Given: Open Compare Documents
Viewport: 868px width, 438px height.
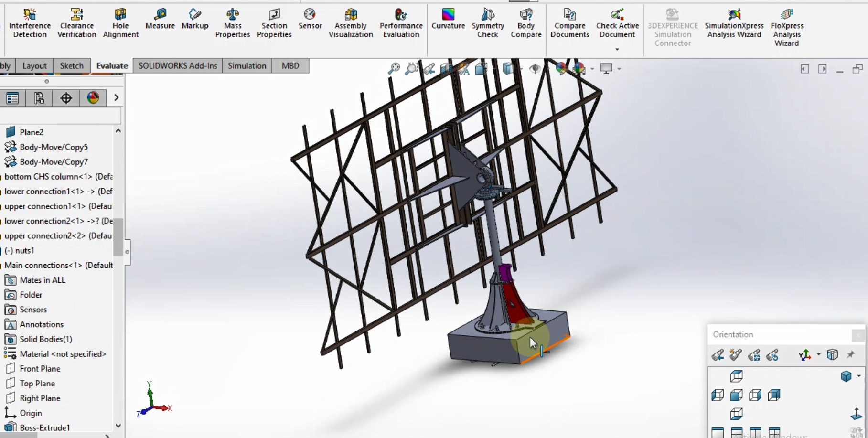Looking at the screenshot, I should [569, 23].
